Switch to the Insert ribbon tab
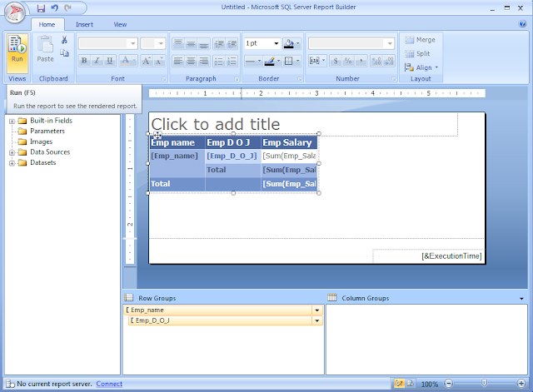Viewport: 533px width, 392px height. (84, 24)
